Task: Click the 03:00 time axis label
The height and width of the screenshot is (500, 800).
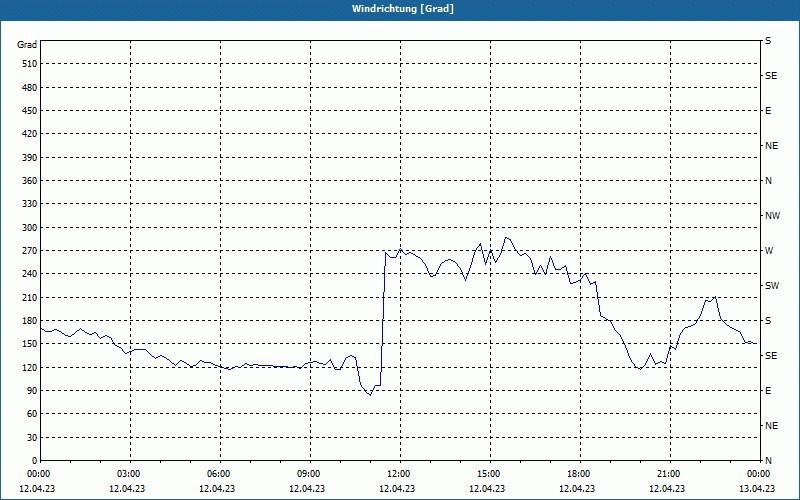Action: (128, 474)
